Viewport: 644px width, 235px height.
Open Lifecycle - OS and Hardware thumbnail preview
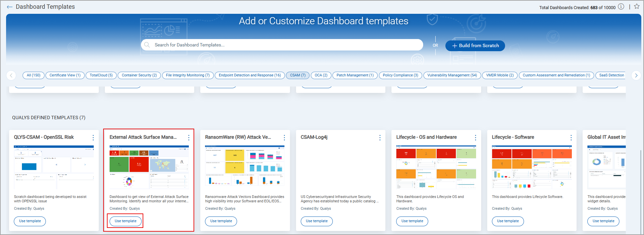436,167
